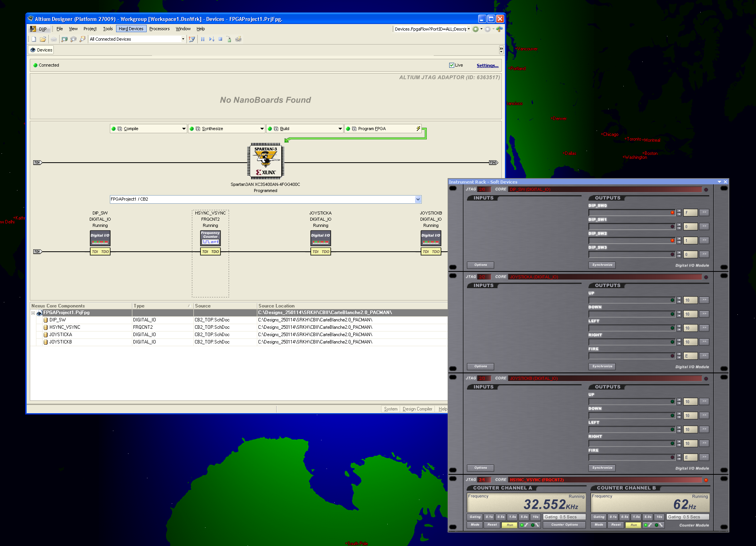
Task: Click the program chip lightning toolbar icon
Action: [238, 39]
